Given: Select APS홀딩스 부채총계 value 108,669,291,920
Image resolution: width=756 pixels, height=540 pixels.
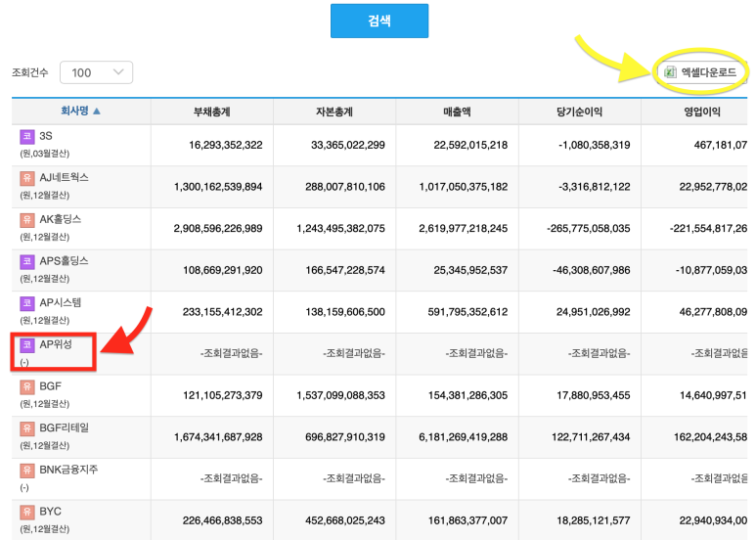Looking at the screenshot, I should (x=223, y=270).
